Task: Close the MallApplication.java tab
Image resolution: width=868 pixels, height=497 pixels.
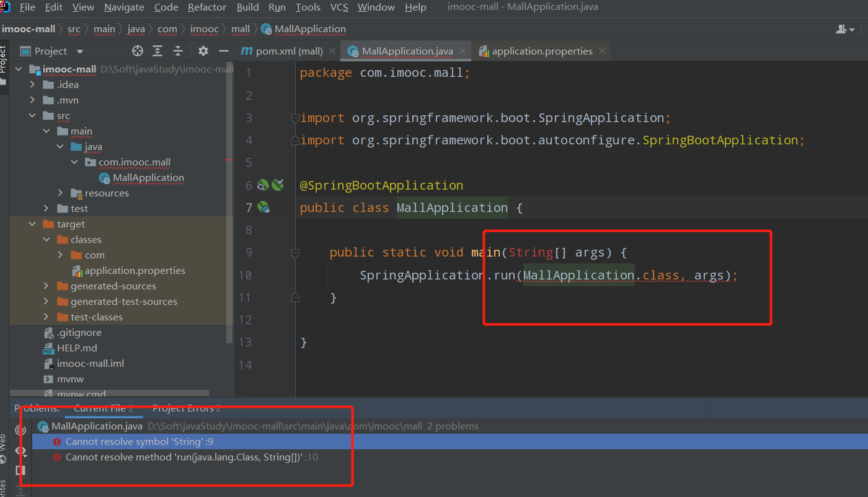Action: [x=463, y=51]
